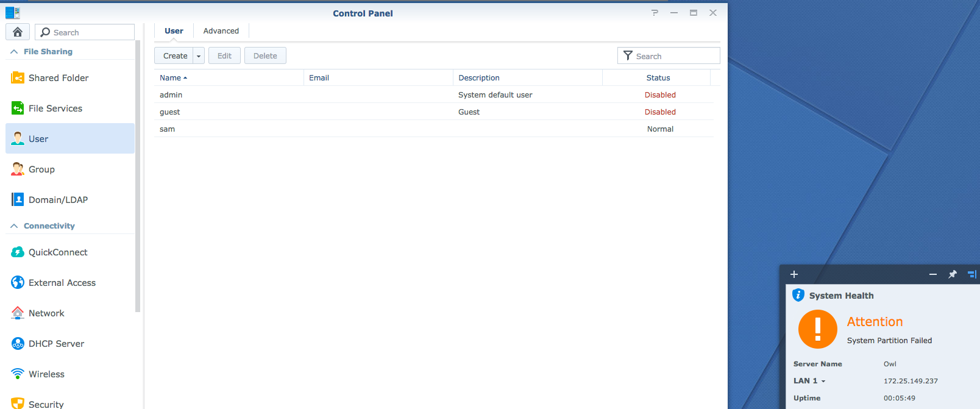This screenshot has width=980, height=409.
Task: Expand the LAN 1 dropdown in widget
Action: (823, 381)
